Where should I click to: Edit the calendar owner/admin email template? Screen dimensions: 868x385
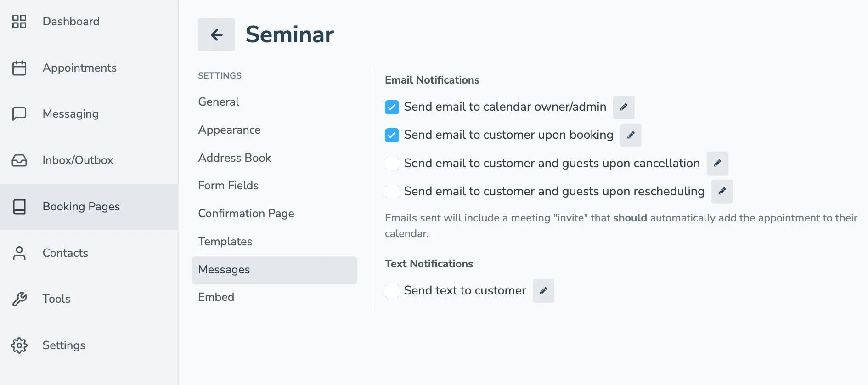(624, 107)
